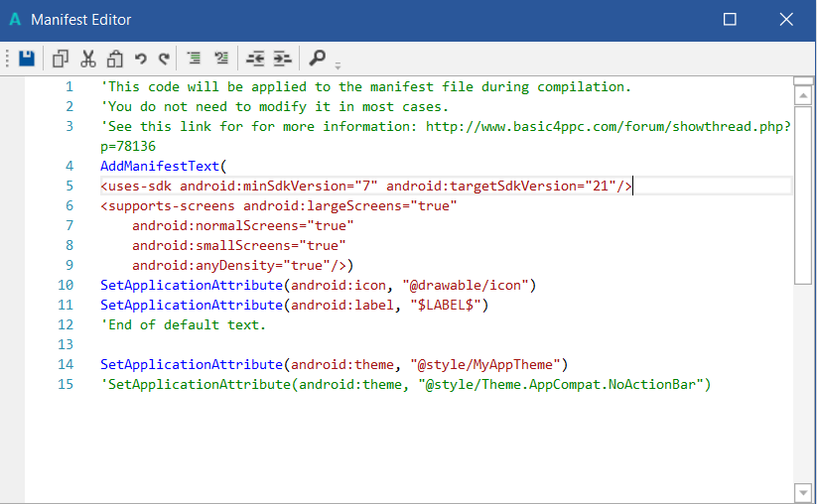Redo the last undone edit
The height and width of the screenshot is (504, 817).
(x=164, y=59)
